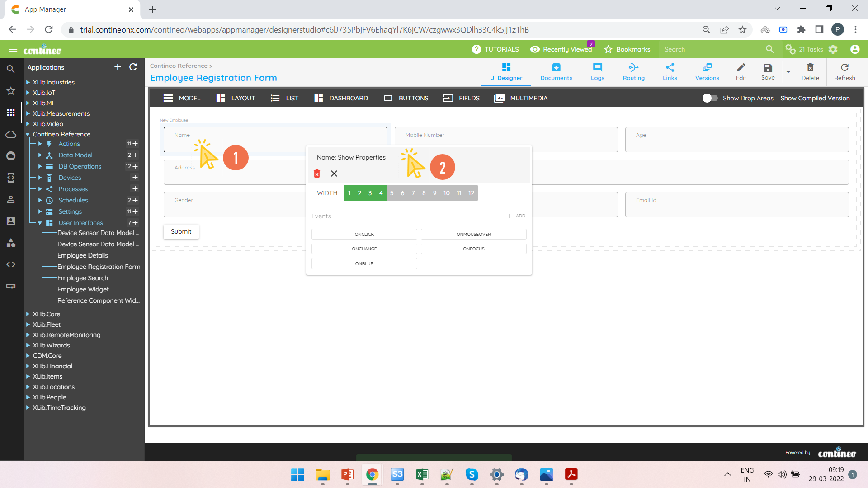Click the Mobile Number input field
Screen dimensions: 868x488
(x=506, y=140)
